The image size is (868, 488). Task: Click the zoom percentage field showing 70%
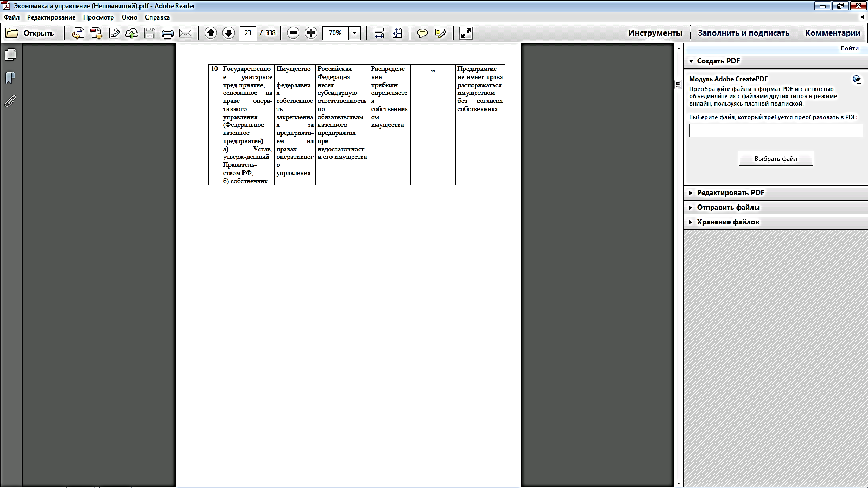pyautogui.click(x=335, y=33)
